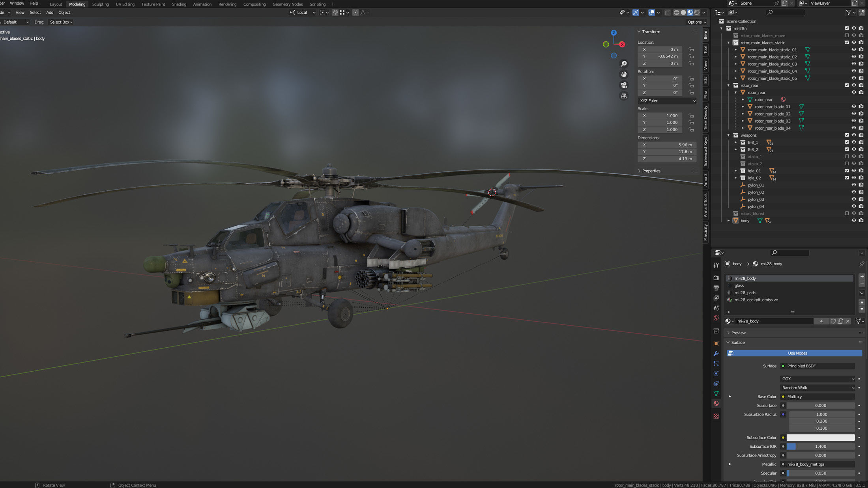868x488 pixels.
Task: Click the zoom magnifier icon in viewport
Action: coord(624,64)
